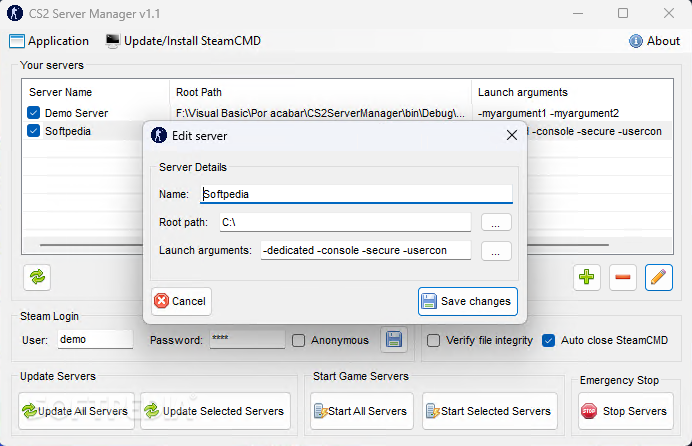
Task: Click the Name field containing Softpedia
Action: 356,194
